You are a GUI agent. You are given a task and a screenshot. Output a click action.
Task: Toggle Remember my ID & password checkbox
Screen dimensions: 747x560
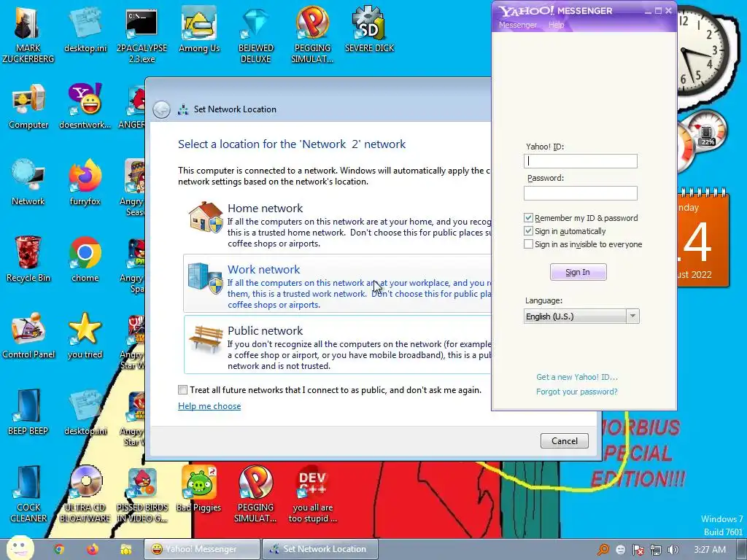[528, 217]
